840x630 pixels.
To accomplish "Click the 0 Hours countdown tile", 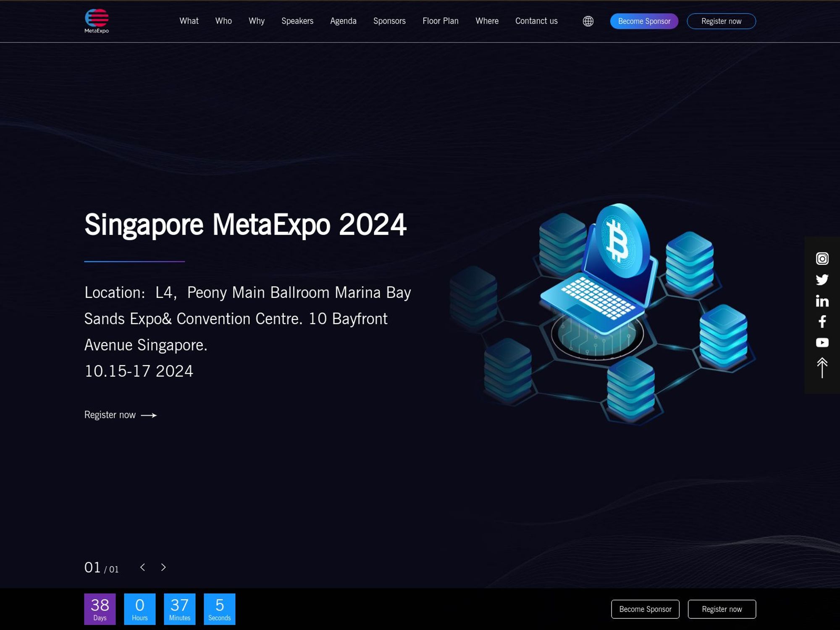I will (x=140, y=609).
